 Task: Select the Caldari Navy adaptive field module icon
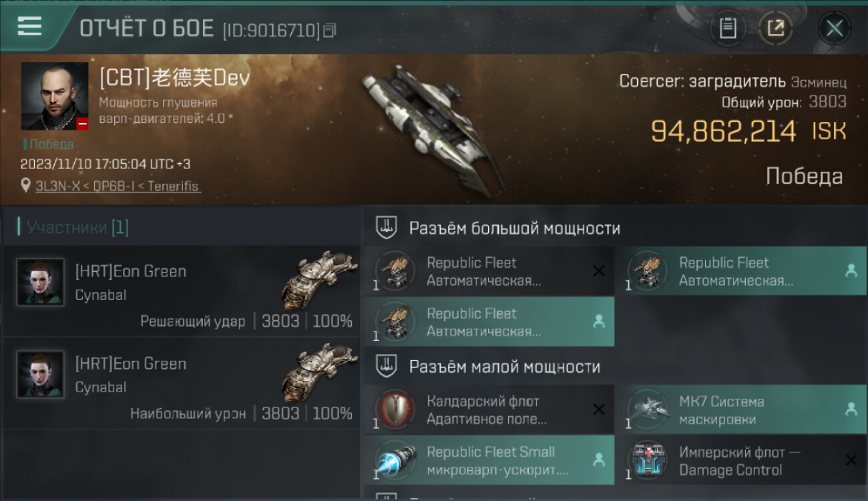point(395,409)
